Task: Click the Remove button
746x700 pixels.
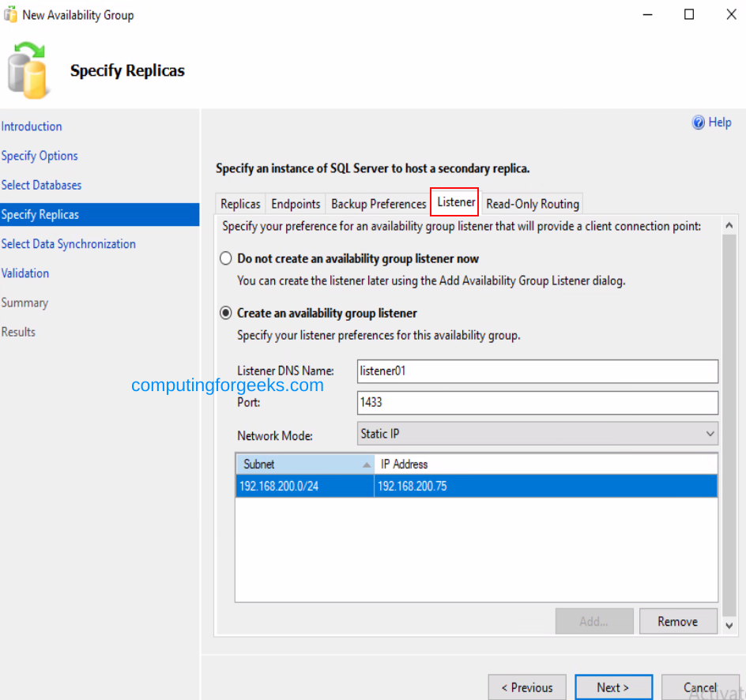Action: pos(678,621)
